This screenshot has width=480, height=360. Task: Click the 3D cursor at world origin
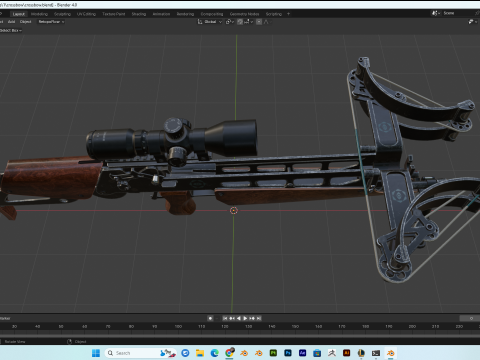[x=234, y=210]
